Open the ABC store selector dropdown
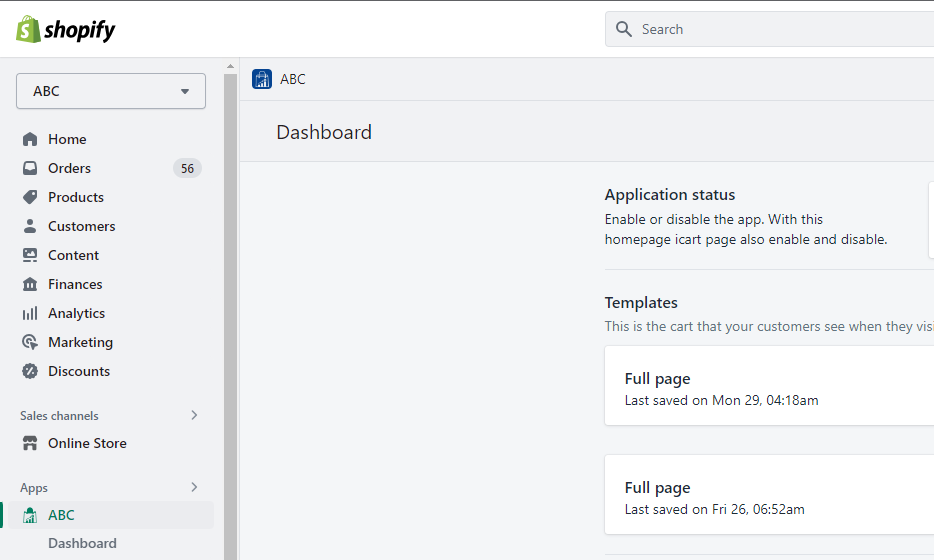Image resolution: width=934 pixels, height=560 pixels. (x=111, y=91)
